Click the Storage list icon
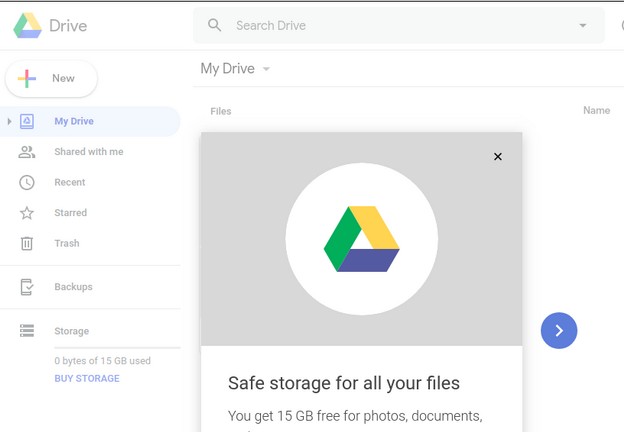The image size is (624, 432). coord(27,331)
